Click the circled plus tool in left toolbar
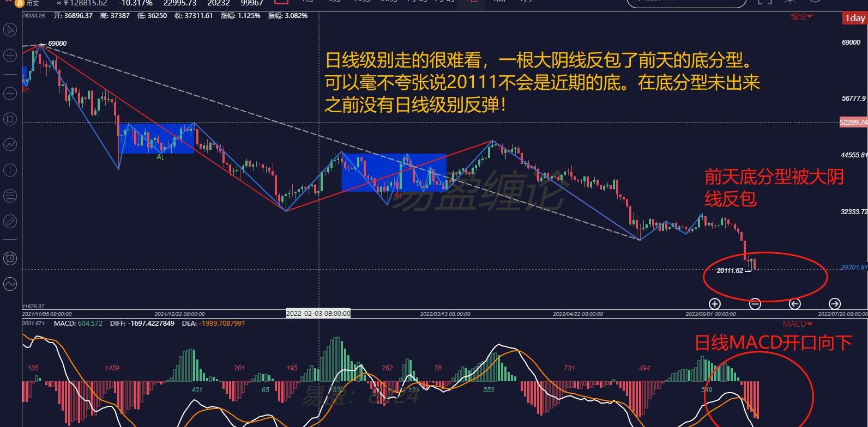868x427 pixels. [x=10, y=56]
